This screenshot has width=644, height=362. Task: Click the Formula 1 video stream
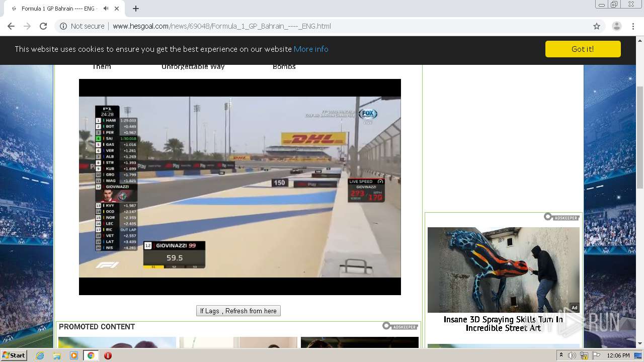pos(239,187)
